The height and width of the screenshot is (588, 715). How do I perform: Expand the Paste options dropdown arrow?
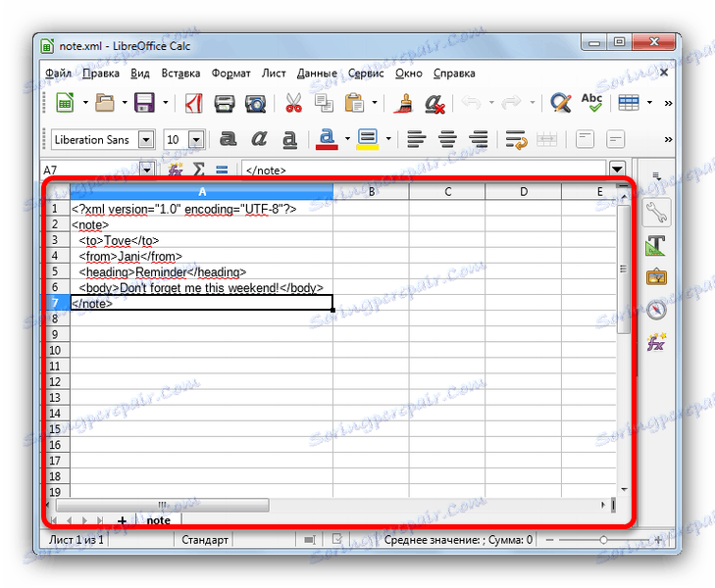[375, 103]
